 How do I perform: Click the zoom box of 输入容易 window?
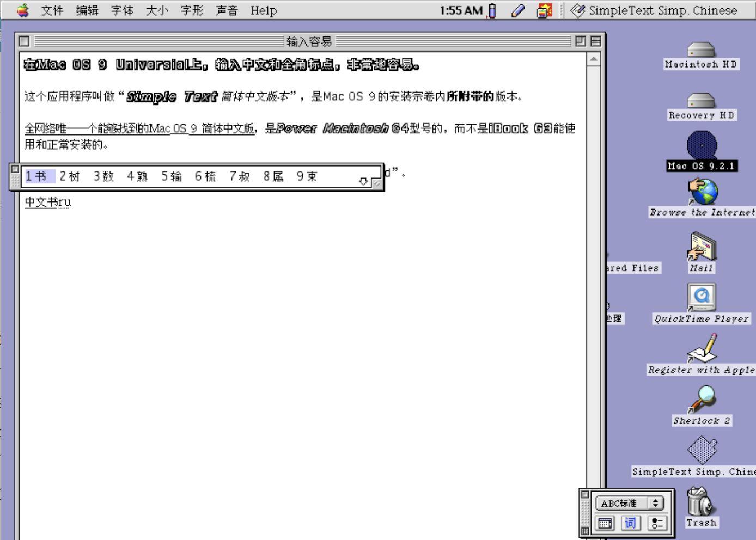(x=582, y=41)
